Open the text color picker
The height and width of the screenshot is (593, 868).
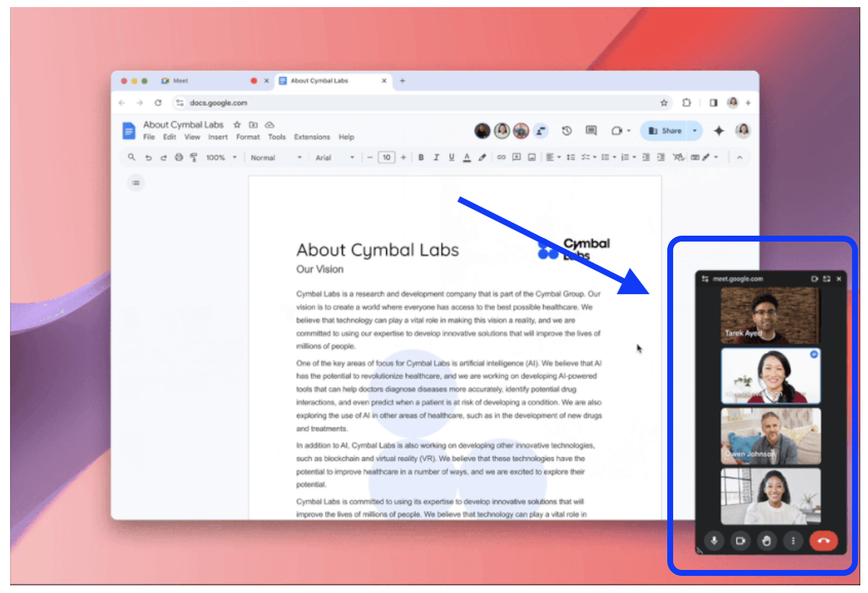click(467, 157)
